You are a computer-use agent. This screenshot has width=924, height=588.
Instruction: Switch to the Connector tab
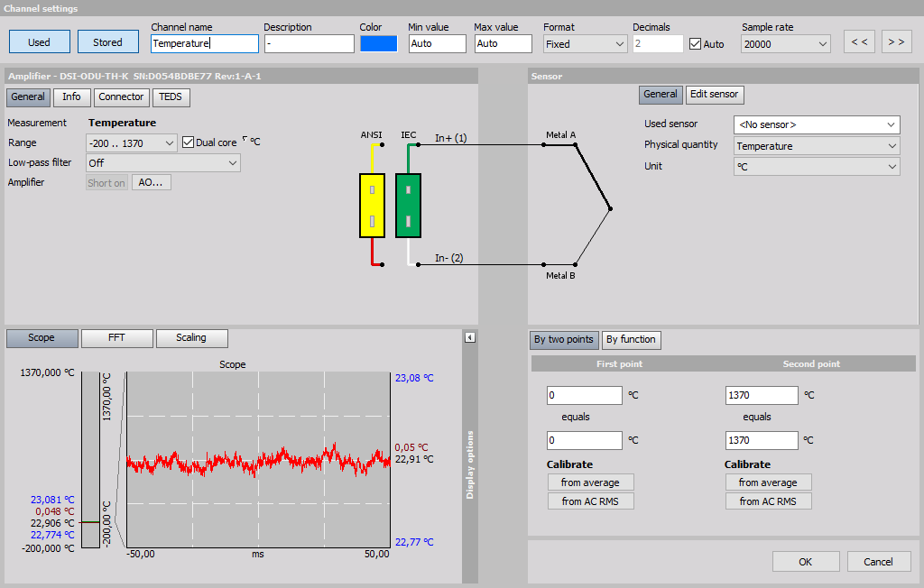pyautogui.click(x=121, y=97)
